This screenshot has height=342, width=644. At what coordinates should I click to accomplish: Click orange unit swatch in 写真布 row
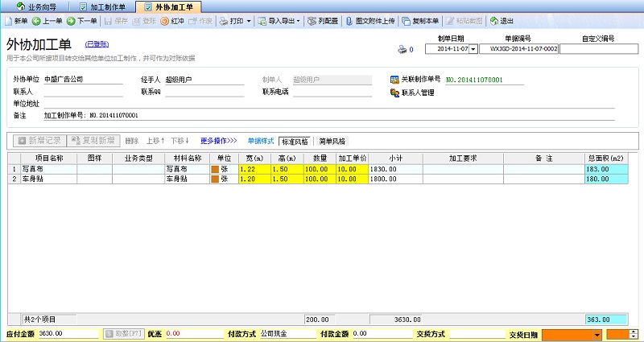coord(215,170)
